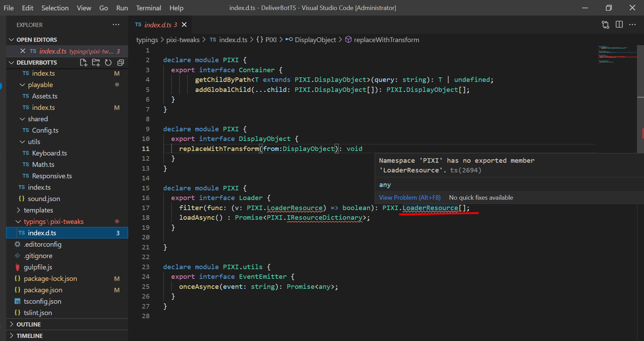Refresh the Explorer file tree
Image resolution: width=644 pixels, height=341 pixels.
click(108, 63)
